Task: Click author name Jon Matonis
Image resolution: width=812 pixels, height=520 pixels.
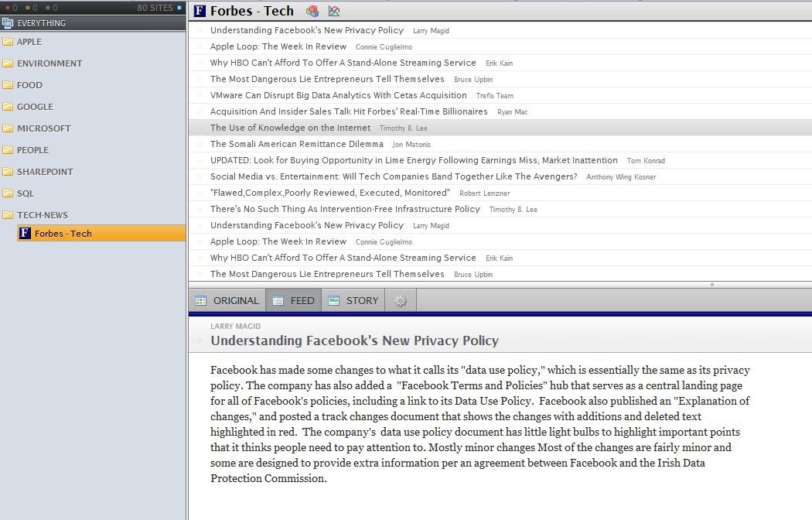Action: [x=411, y=145]
